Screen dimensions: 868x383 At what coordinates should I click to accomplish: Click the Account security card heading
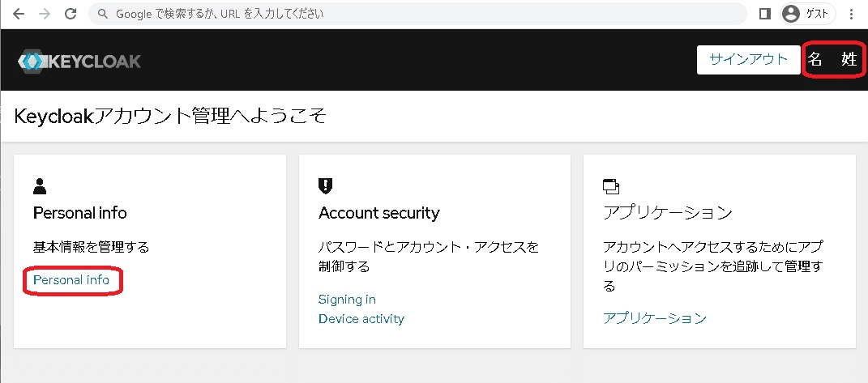pyautogui.click(x=378, y=213)
